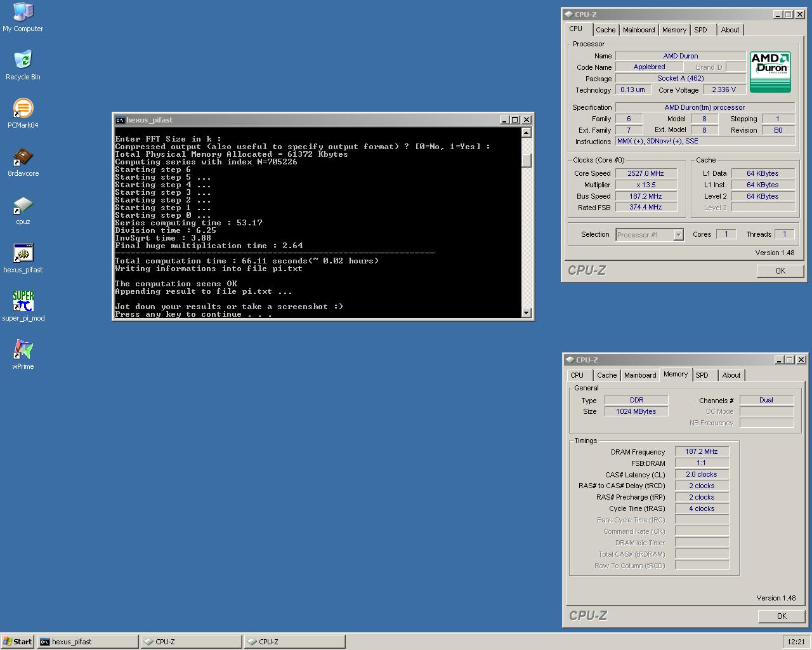Image resolution: width=812 pixels, height=650 pixels.
Task: Click the DRAM Frequency 187.2 MHz value
Action: [702, 451]
